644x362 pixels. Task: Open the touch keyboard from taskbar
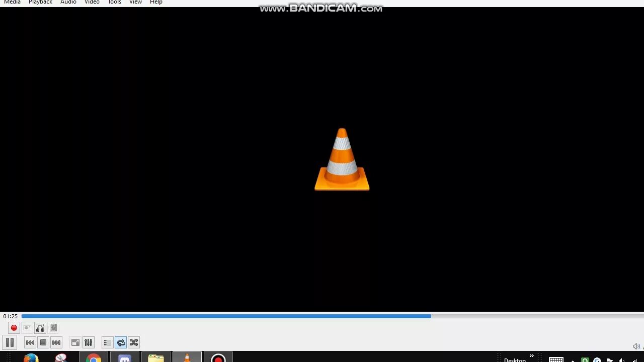pos(556,359)
